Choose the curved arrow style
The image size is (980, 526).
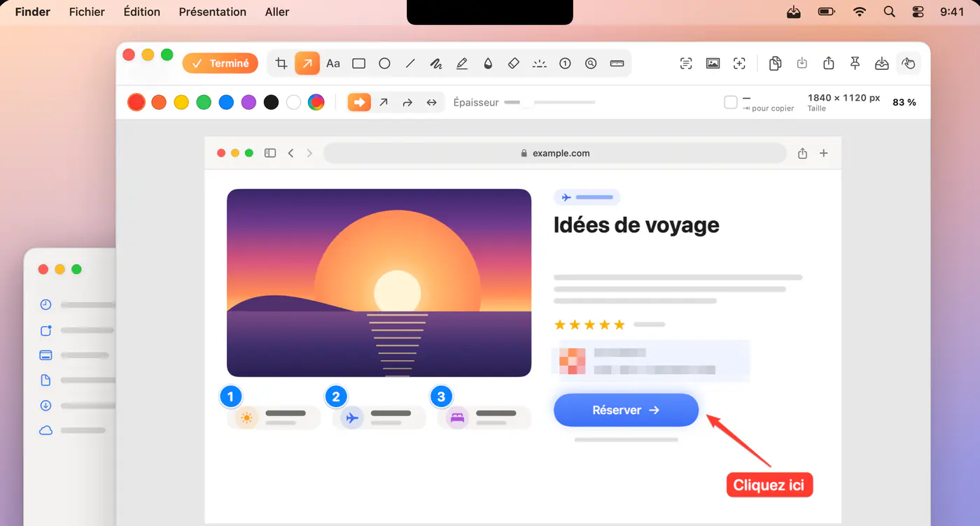[407, 103]
